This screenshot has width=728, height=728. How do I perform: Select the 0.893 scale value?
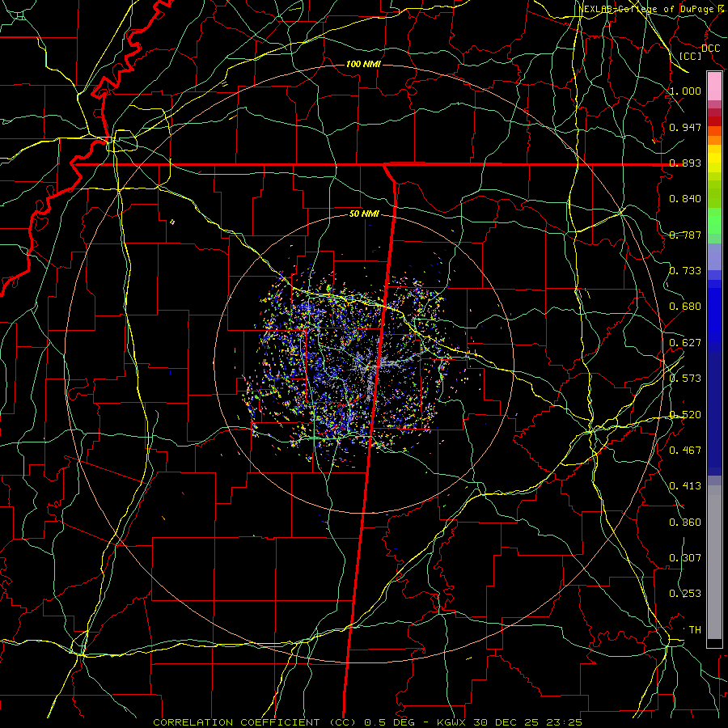click(685, 163)
